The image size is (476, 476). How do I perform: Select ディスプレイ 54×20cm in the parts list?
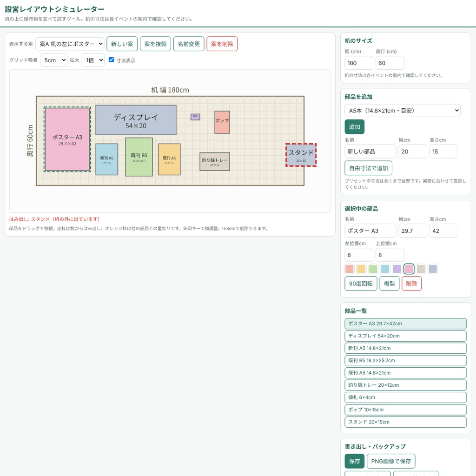point(405,336)
